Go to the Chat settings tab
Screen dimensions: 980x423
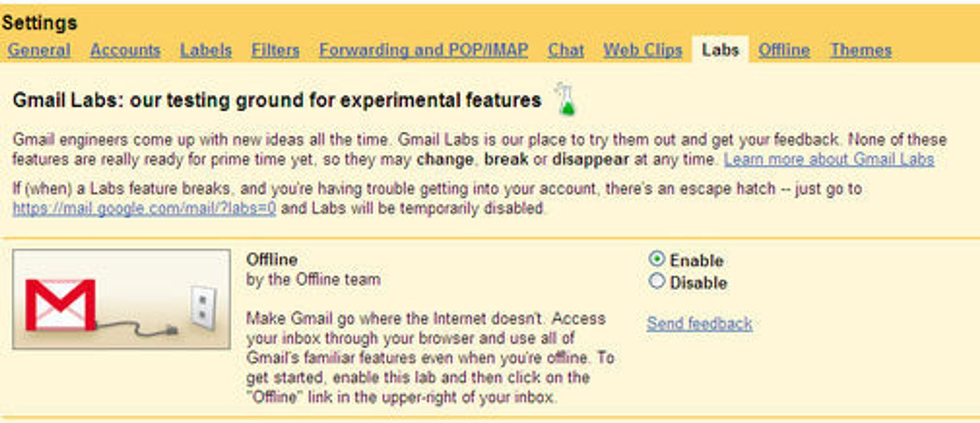coord(566,50)
